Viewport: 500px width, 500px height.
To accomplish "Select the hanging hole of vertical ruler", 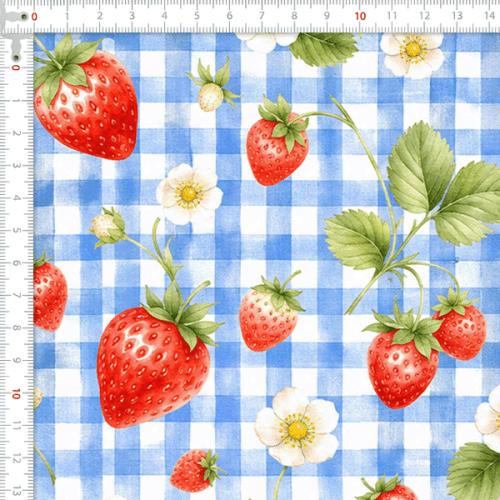I will click(16, 58).
